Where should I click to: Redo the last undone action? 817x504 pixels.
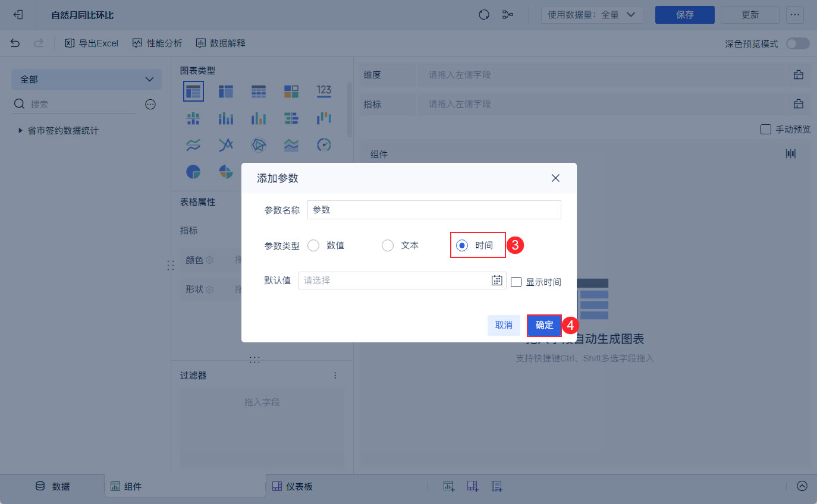tap(39, 43)
